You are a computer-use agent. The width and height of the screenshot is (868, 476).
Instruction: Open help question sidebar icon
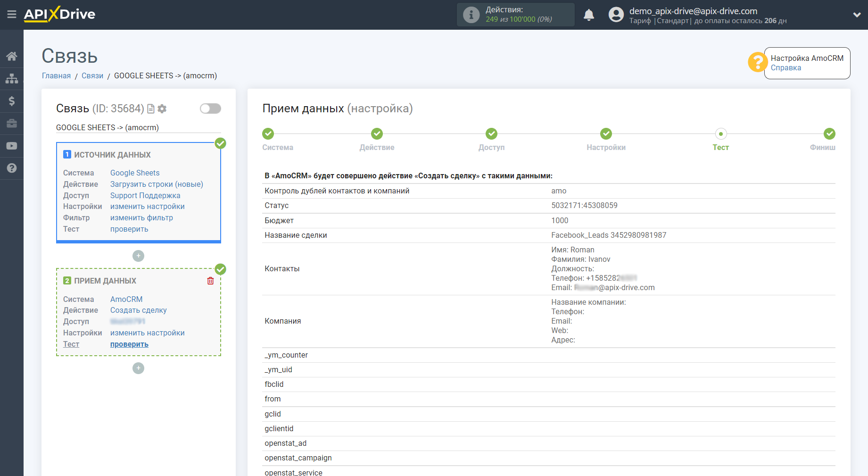click(x=12, y=168)
